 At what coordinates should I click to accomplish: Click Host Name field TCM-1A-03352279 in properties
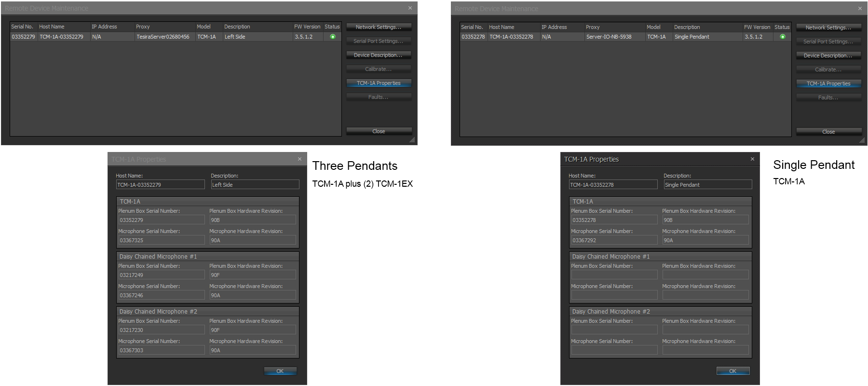click(x=161, y=184)
